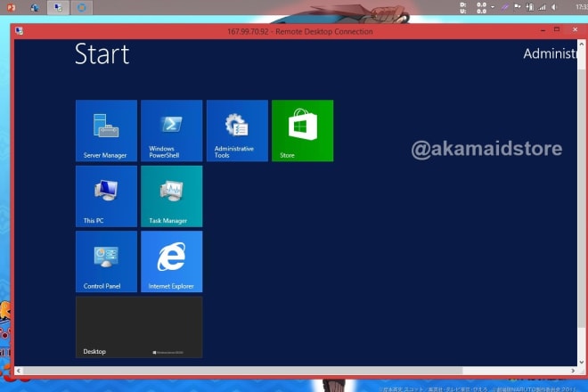Click the horizontal scrollbar track of the remote window
This screenshot has width=588, height=392.
click(x=516, y=371)
